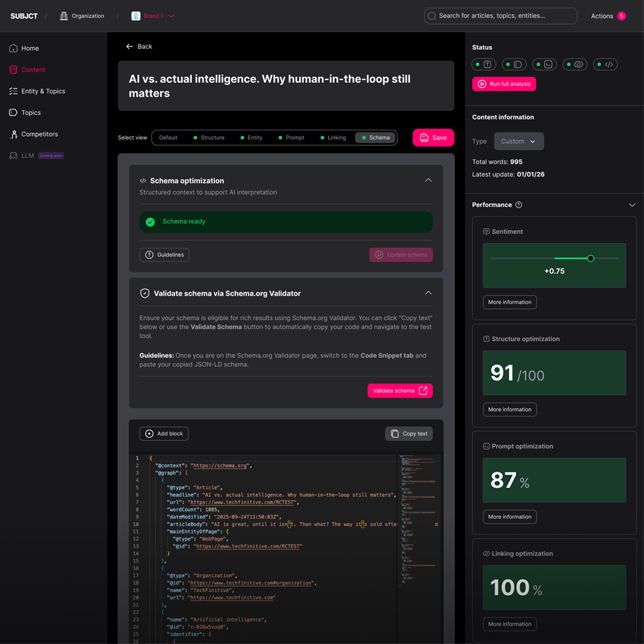Toggle the linking status indicator

pos(575,64)
